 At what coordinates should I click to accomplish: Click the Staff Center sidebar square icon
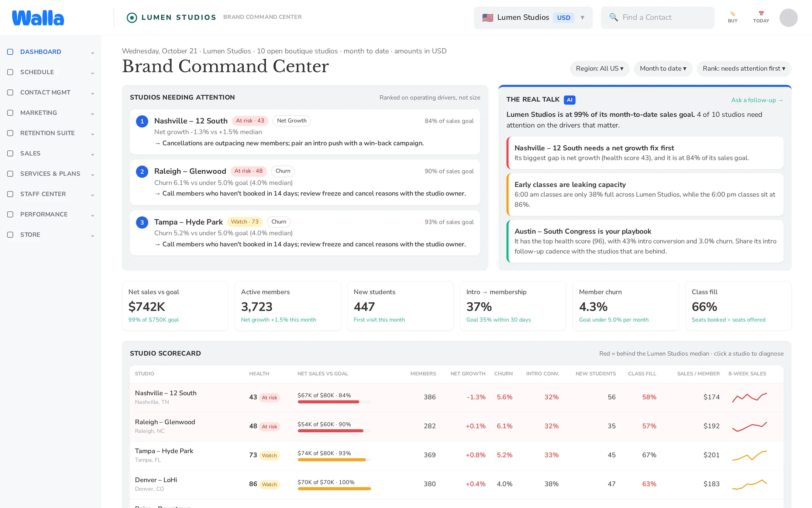[x=10, y=194]
